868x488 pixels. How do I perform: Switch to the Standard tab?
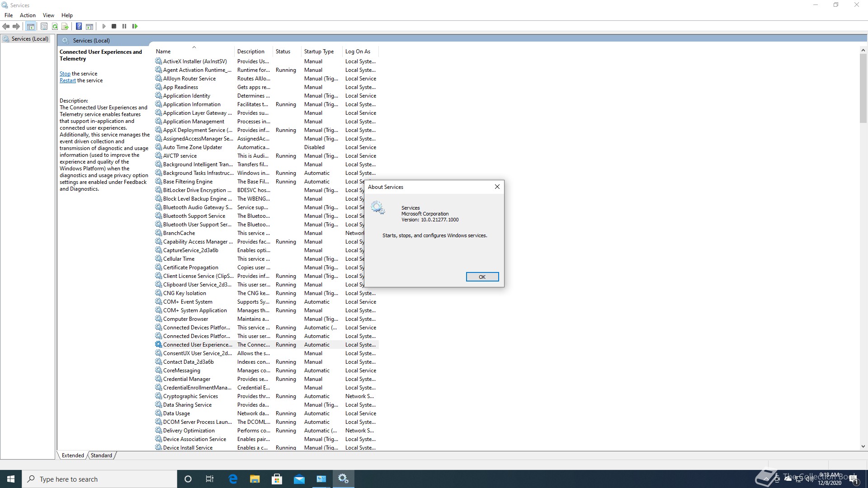pos(101,455)
